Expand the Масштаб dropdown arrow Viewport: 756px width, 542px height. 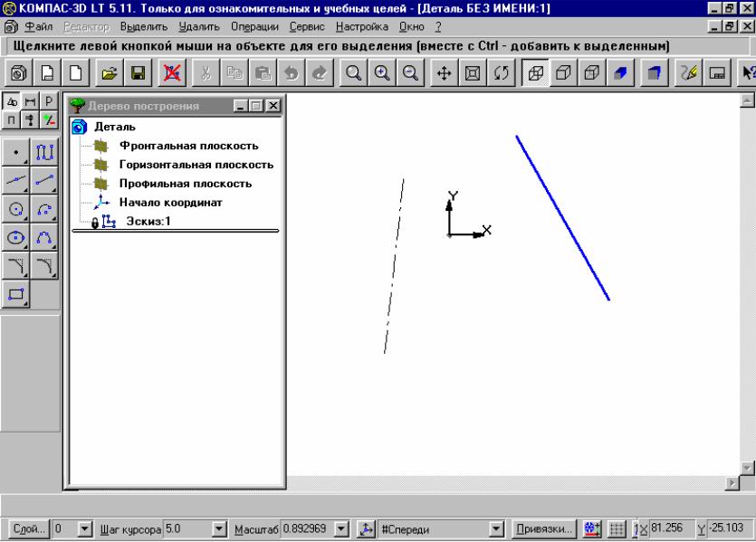point(341,529)
